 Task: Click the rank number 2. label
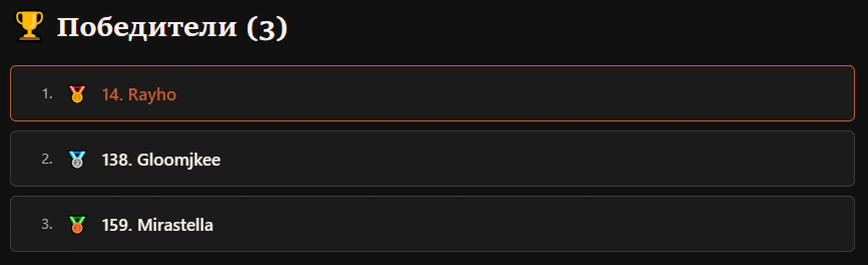tap(47, 159)
